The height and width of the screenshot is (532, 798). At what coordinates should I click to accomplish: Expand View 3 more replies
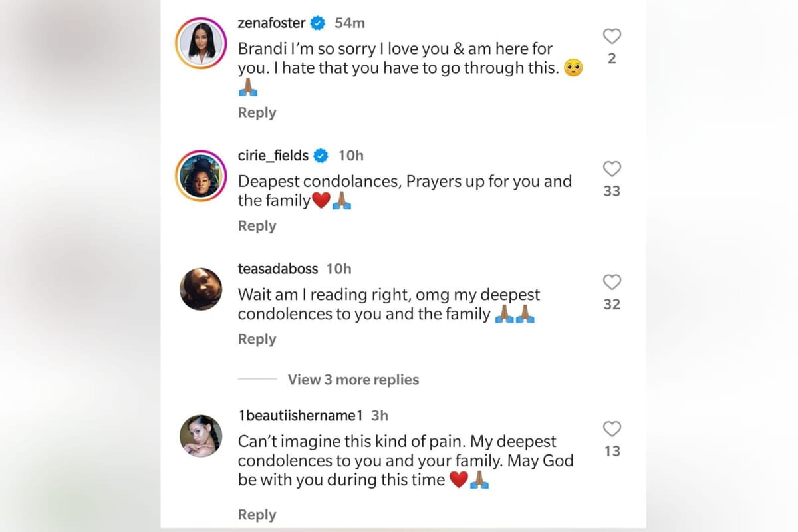coord(353,380)
